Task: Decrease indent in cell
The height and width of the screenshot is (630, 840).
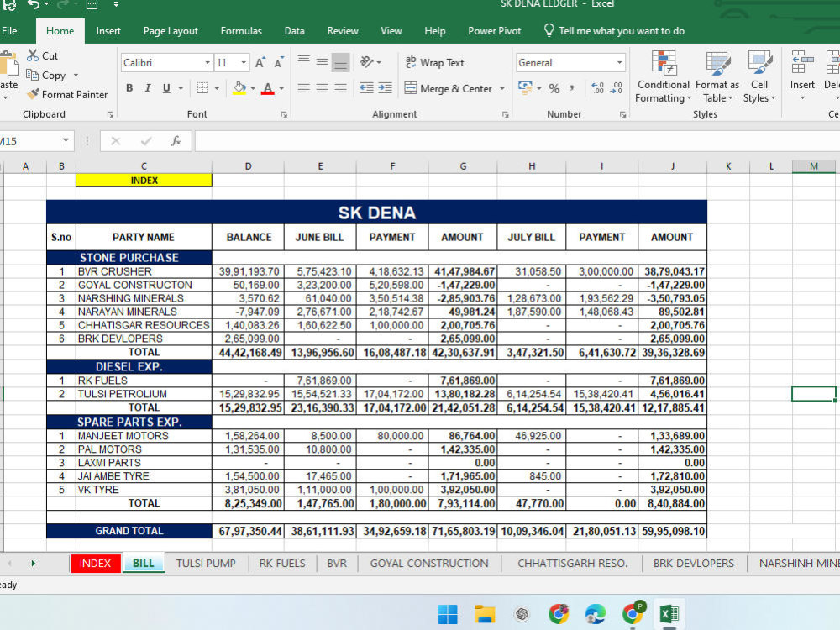Action: (x=366, y=88)
